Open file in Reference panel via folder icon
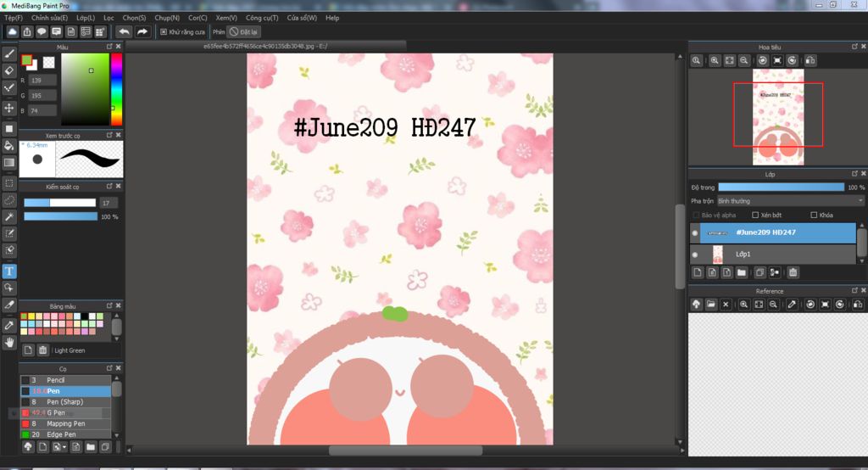Viewport: 868px width, 470px height. coord(711,305)
